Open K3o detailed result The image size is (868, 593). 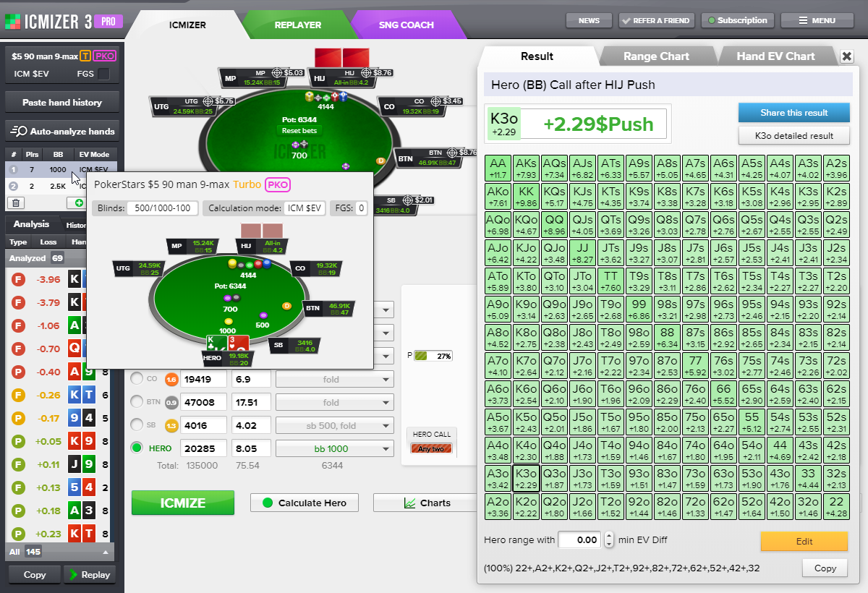tap(793, 135)
